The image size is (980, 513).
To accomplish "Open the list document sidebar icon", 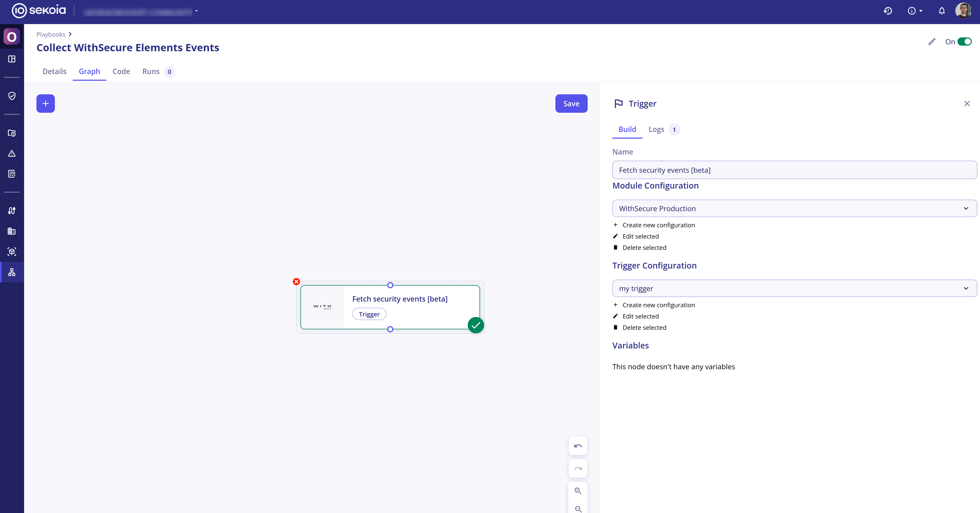I will pyautogui.click(x=12, y=174).
